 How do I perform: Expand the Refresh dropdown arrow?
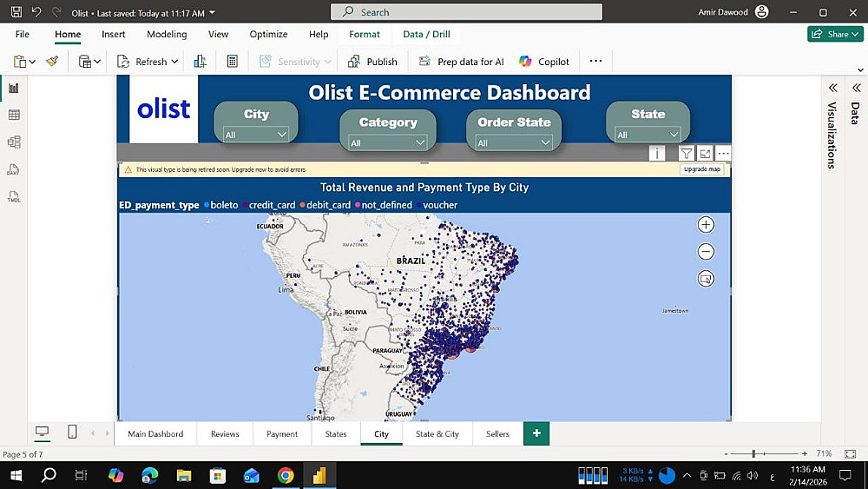[175, 62]
